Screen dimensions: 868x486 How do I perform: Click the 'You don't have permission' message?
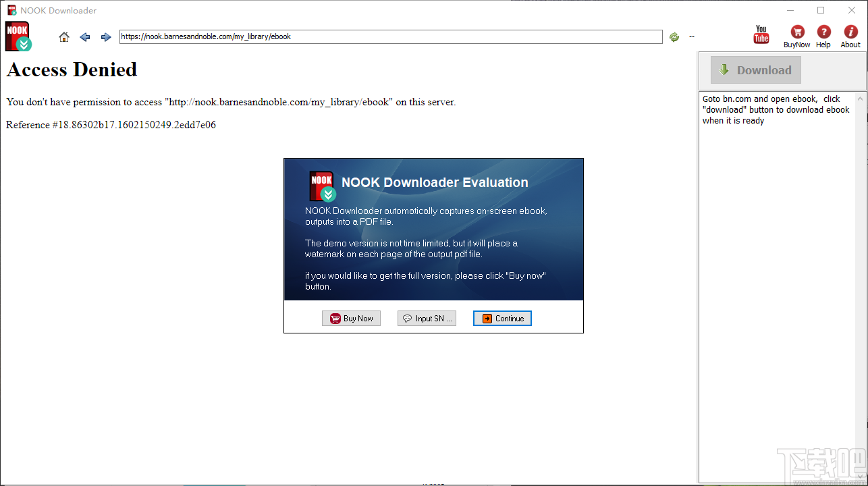[231, 103]
